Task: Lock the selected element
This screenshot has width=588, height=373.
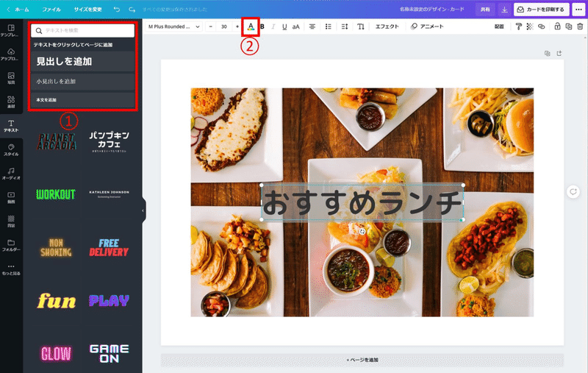Action: (x=557, y=26)
